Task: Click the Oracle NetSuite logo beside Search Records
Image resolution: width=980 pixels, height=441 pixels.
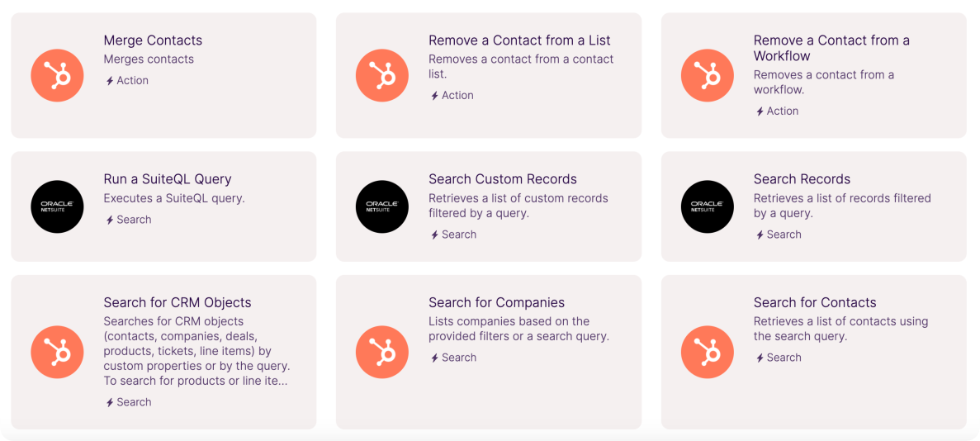Action: pyautogui.click(x=708, y=206)
